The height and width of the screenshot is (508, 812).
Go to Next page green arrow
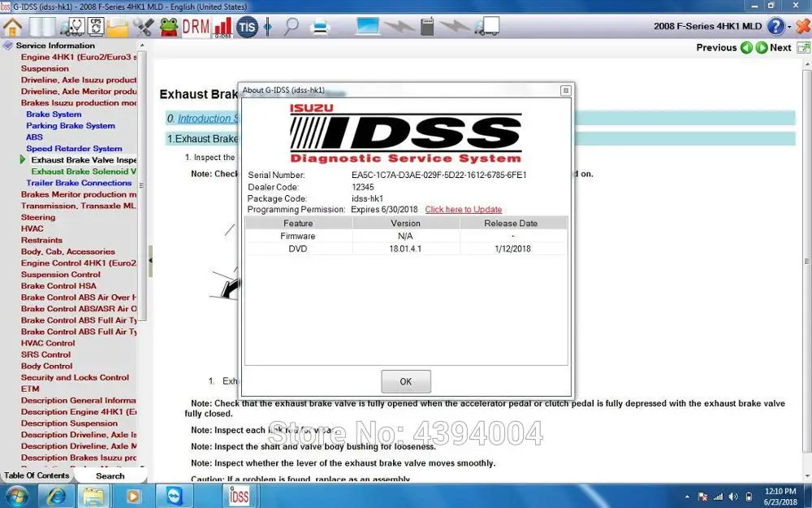coord(762,48)
